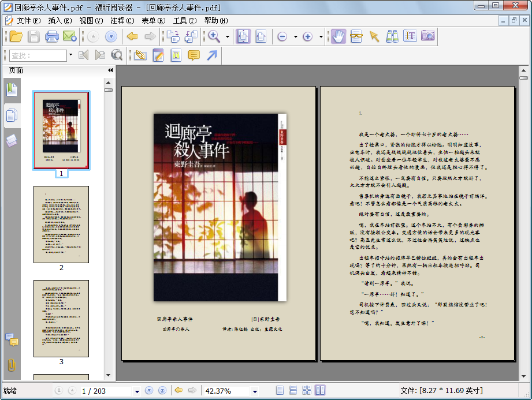Go to next page in status bar
This screenshot has width=532, height=400.
149,391
